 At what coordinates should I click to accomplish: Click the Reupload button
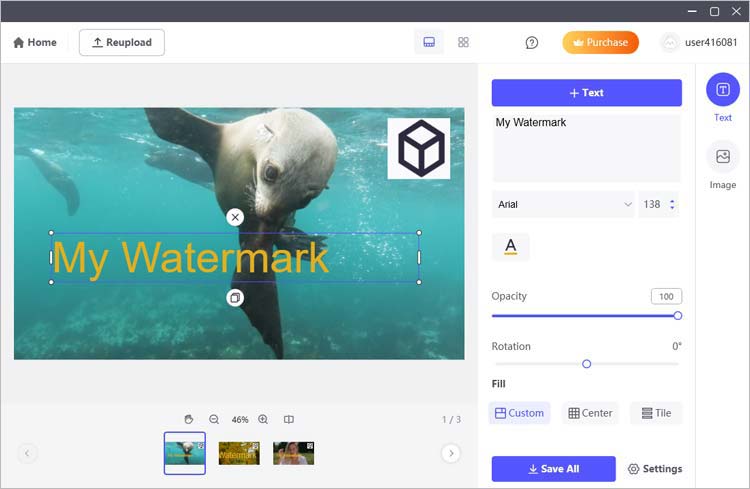[x=121, y=43]
